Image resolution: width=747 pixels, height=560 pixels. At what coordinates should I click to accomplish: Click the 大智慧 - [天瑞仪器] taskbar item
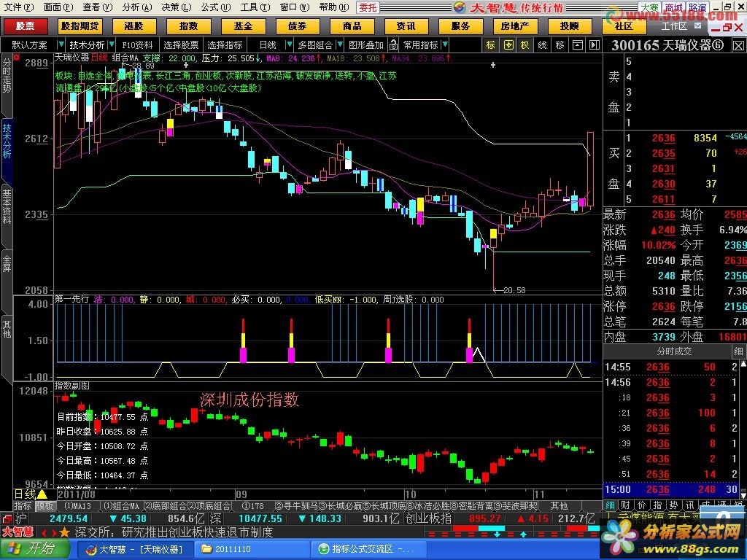point(135,549)
